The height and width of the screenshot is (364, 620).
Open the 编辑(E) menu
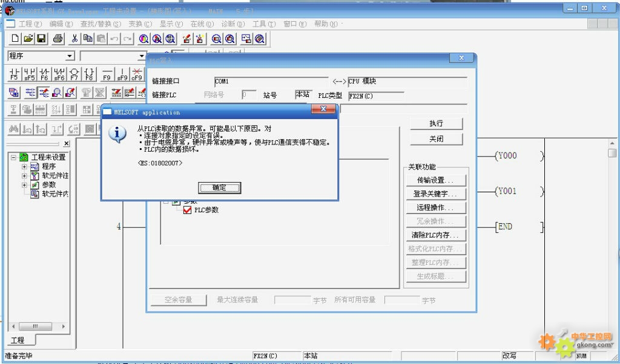click(61, 24)
